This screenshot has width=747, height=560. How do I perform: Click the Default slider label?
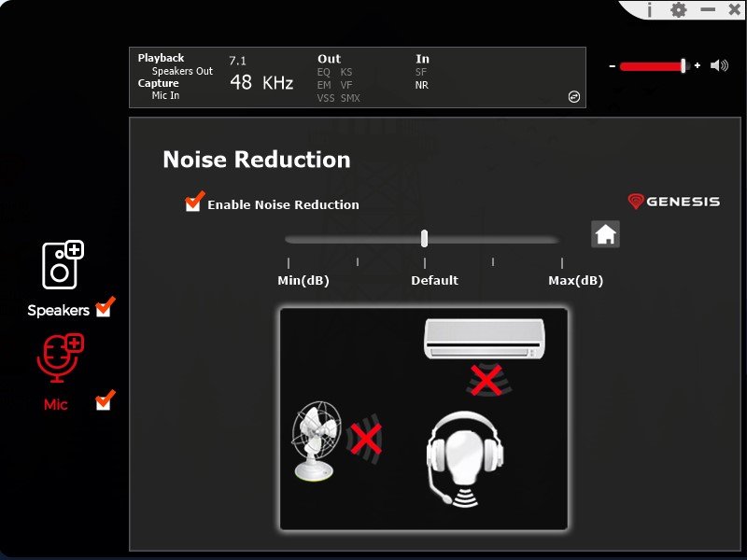[434, 280]
